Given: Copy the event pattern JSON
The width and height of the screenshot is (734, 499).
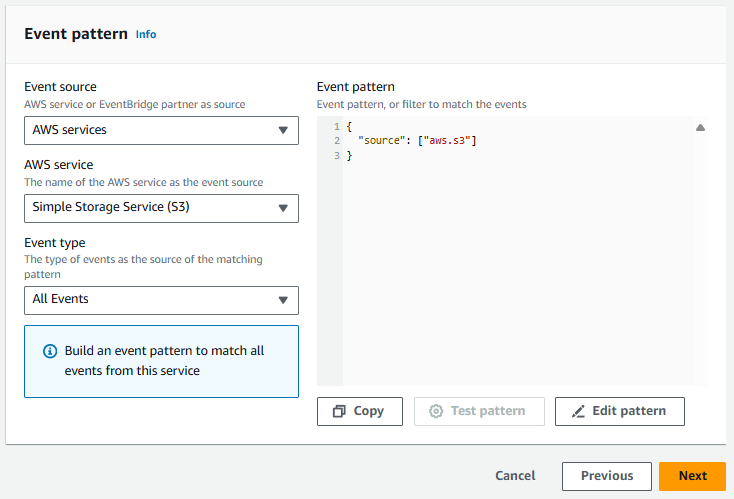Looking at the screenshot, I should click(360, 411).
